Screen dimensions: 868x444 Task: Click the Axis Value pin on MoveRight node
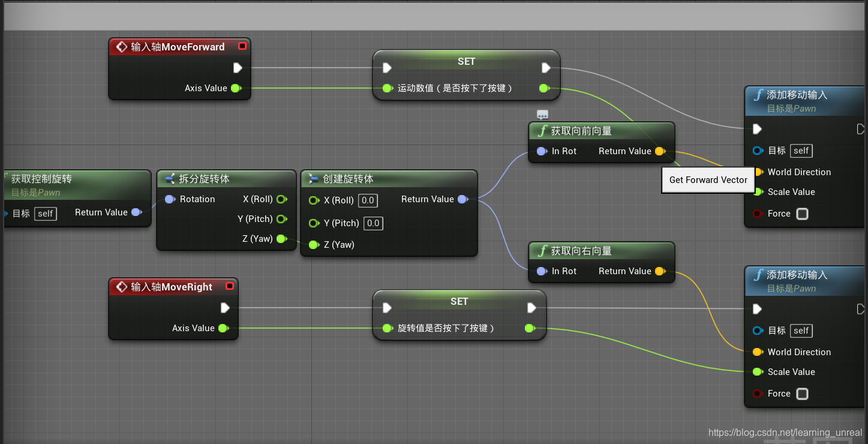223,328
